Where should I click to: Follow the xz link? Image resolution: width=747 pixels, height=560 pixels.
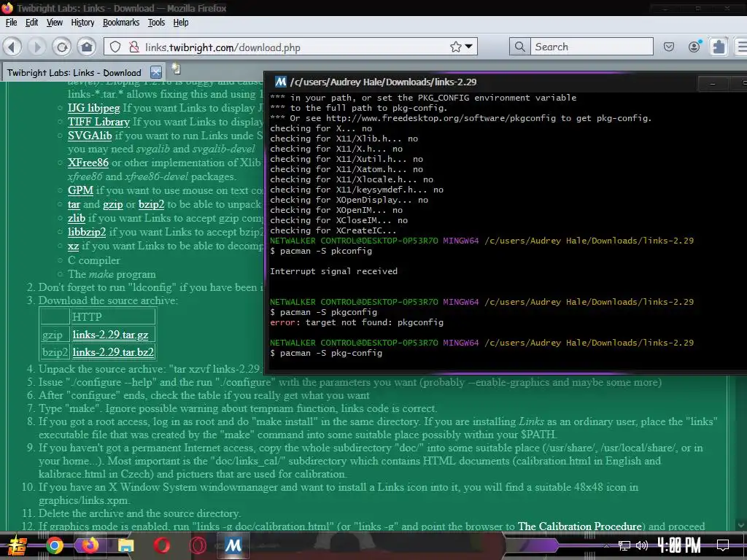click(x=73, y=246)
